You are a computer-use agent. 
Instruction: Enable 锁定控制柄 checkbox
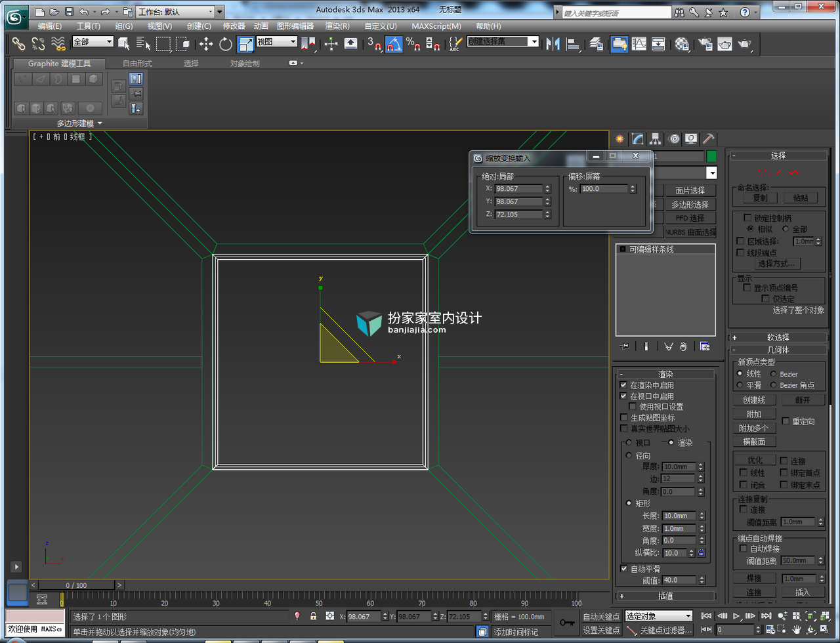click(746, 218)
